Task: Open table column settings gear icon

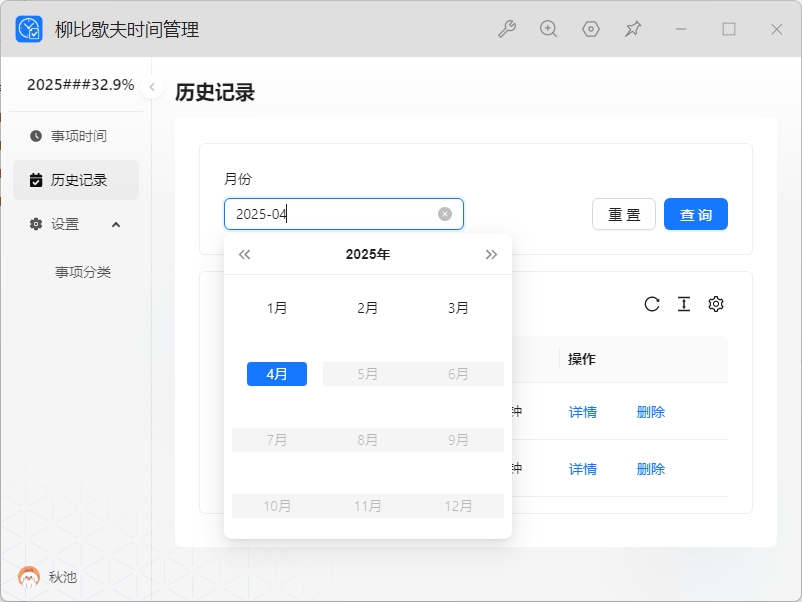Action: (716, 304)
